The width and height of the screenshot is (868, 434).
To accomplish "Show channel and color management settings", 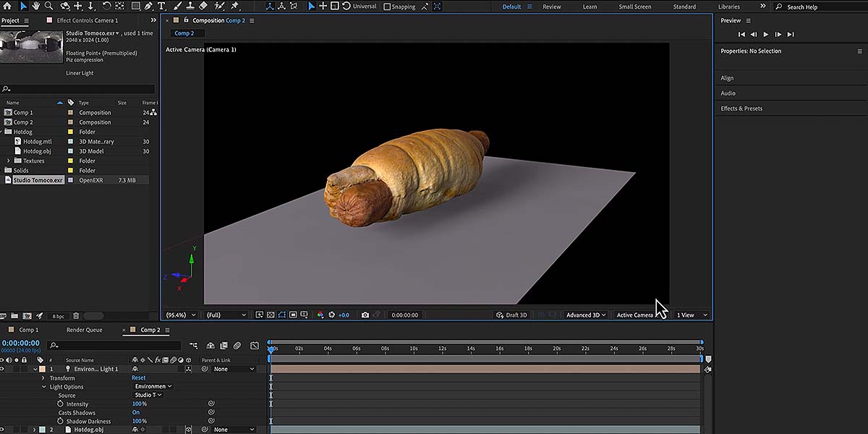I will [x=320, y=315].
